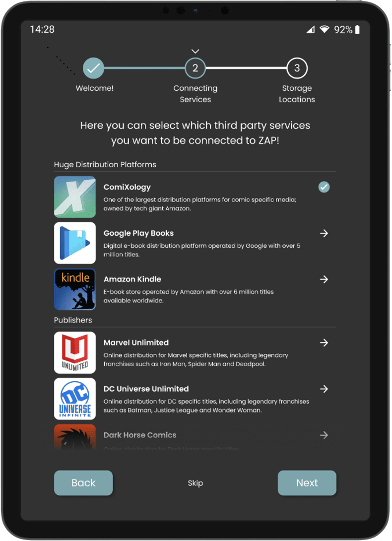Uncheck the ComiXology selected checkmark
392x541 pixels.
(x=324, y=187)
